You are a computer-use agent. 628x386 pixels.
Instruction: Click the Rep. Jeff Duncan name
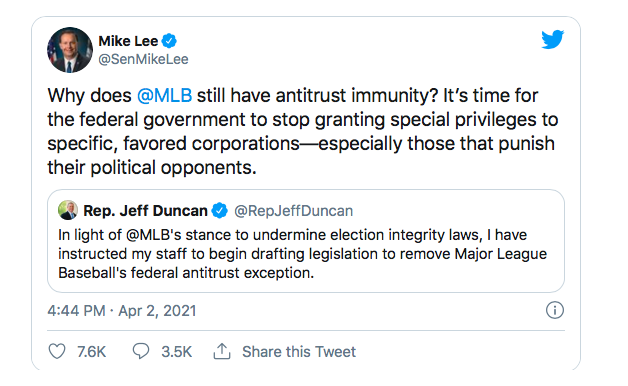point(145,211)
